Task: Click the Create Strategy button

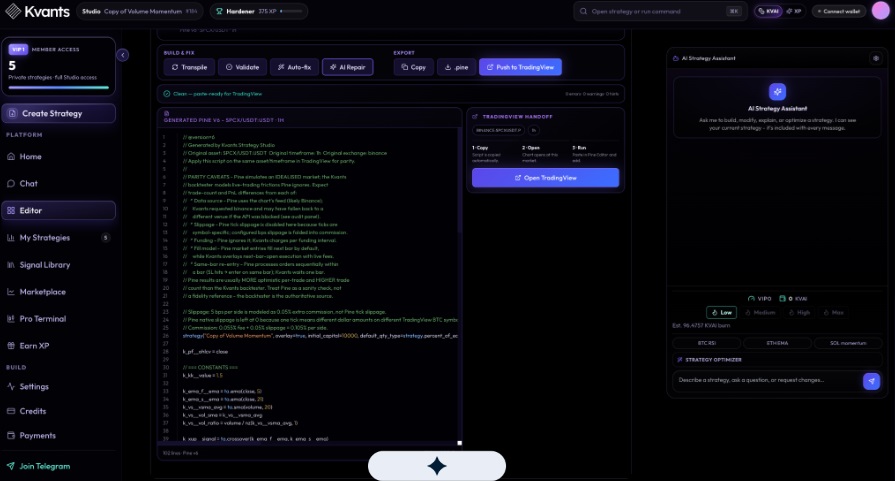Action: coord(58,114)
